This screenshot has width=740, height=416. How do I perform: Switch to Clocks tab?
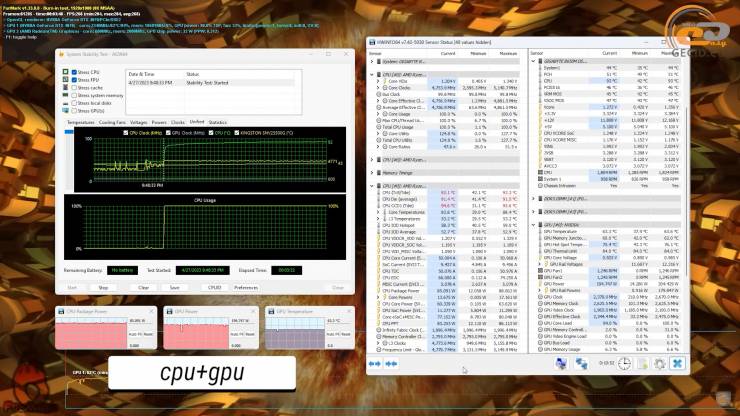pos(178,122)
